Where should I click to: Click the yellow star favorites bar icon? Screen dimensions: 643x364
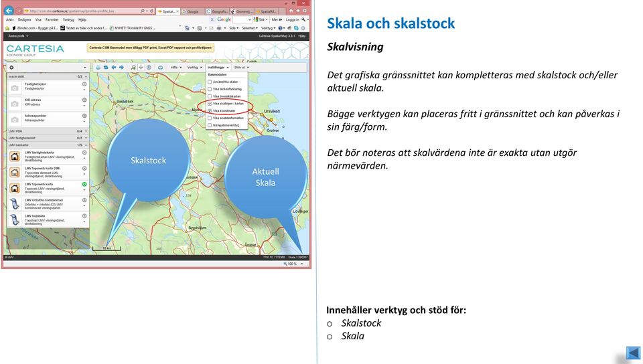pyautogui.click(x=7, y=28)
